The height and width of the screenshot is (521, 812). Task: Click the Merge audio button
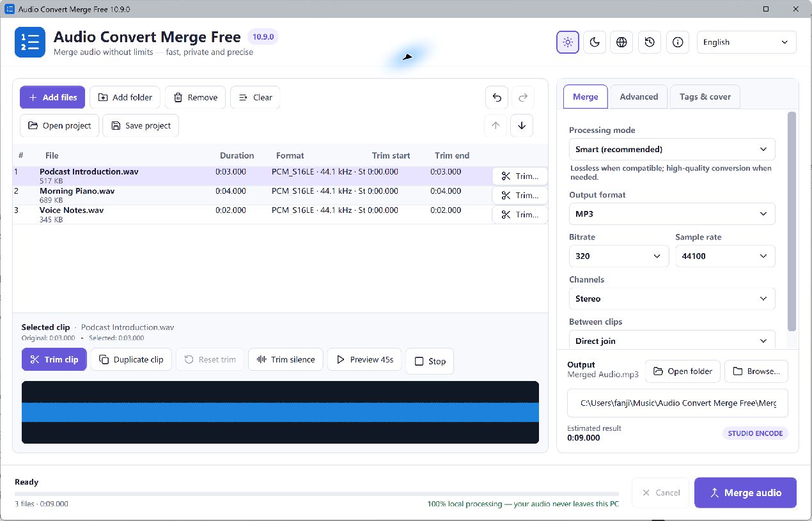[x=746, y=493]
